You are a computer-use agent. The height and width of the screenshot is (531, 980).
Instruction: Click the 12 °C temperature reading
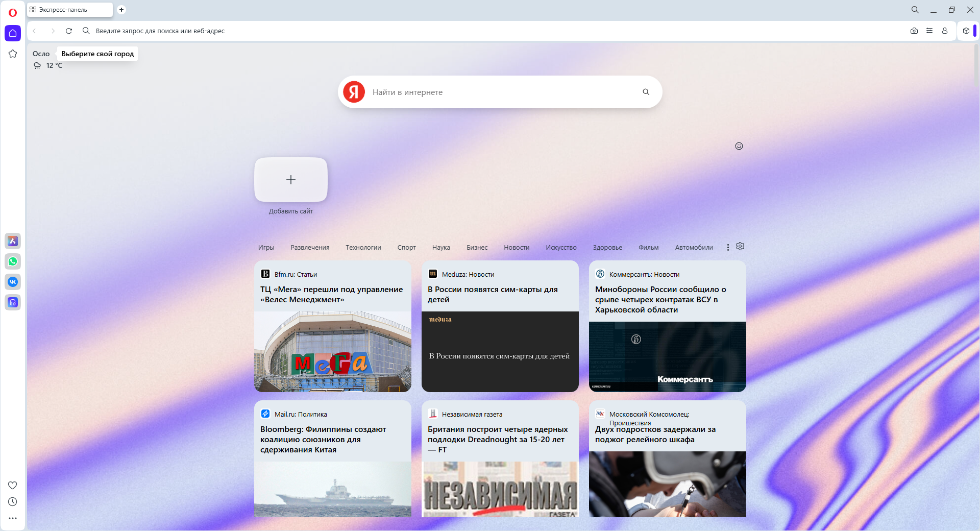[54, 65]
